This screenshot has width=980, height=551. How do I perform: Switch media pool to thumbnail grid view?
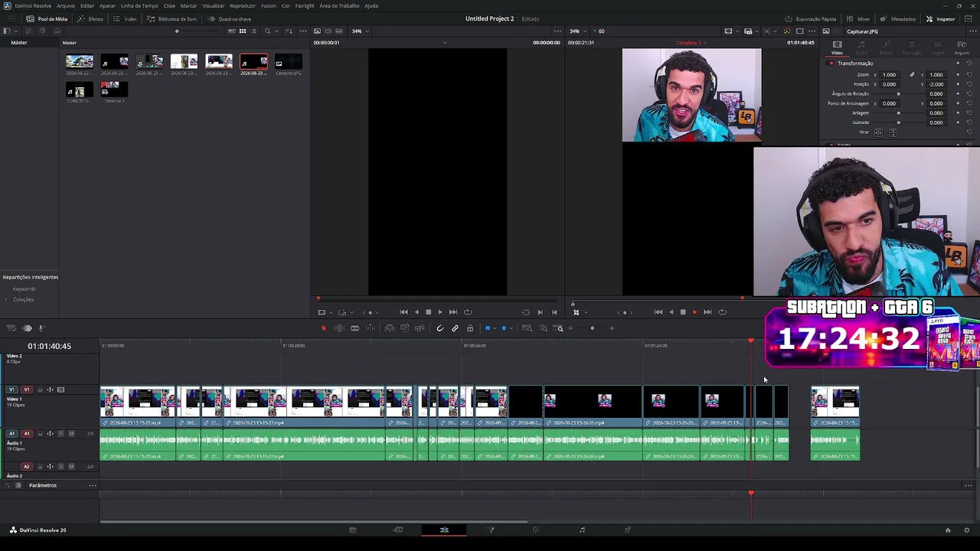click(x=243, y=31)
